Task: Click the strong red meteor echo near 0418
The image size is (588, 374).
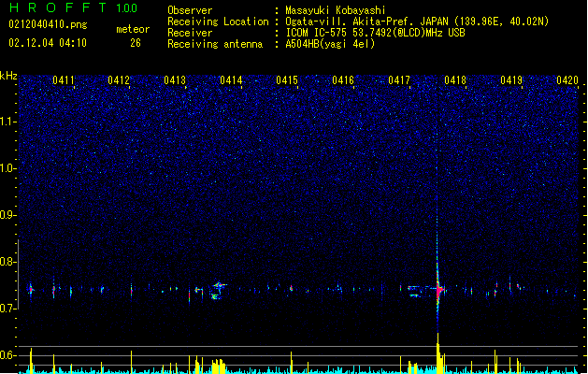Action: pos(438,289)
